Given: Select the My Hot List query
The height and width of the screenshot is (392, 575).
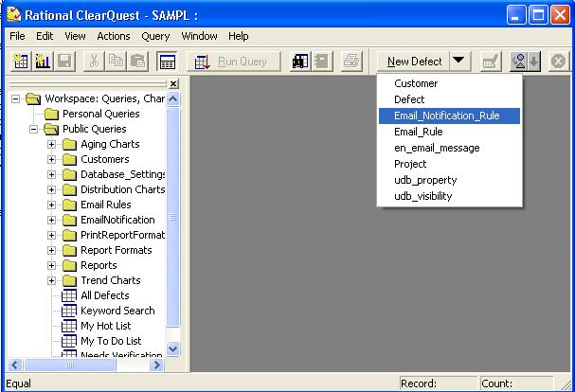Looking at the screenshot, I should [x=105, y=326].
